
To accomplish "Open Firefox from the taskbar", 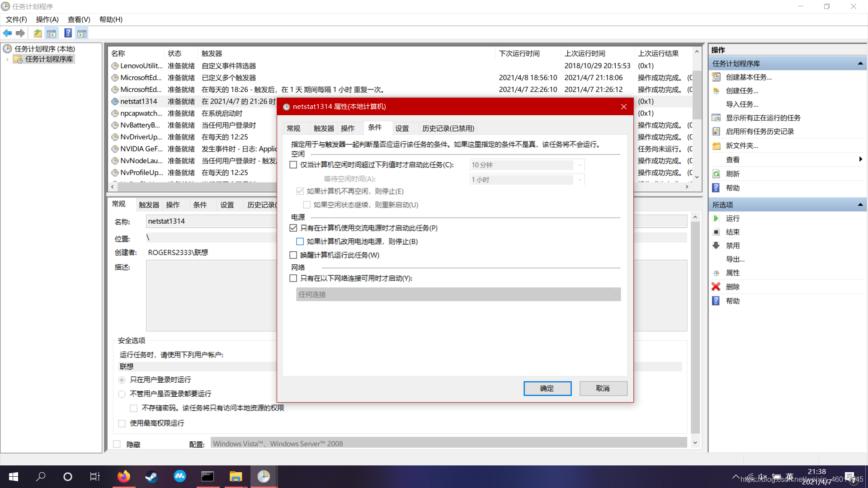I will coord(123,476).
